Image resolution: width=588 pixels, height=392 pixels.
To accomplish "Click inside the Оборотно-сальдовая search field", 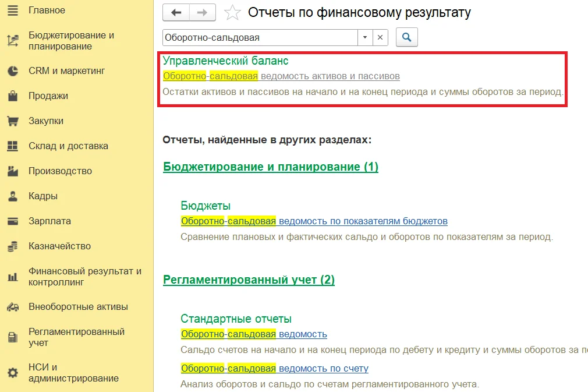I will tap(259, 37).
